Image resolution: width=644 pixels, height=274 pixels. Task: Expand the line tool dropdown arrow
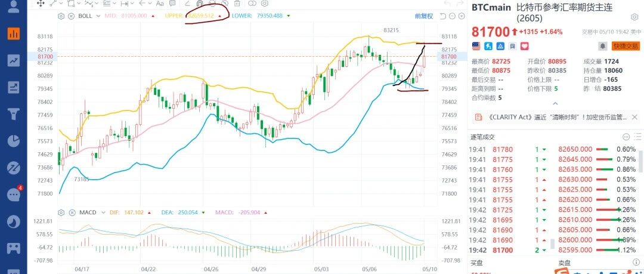click(61, 4)
